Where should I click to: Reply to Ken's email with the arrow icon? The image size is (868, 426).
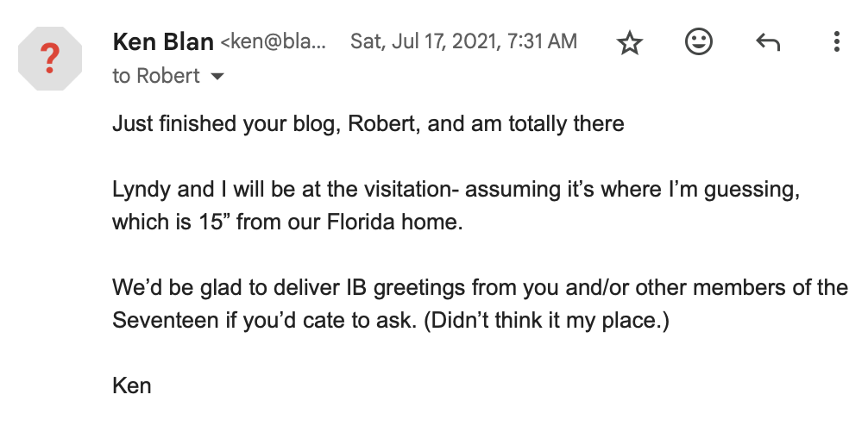768,42
